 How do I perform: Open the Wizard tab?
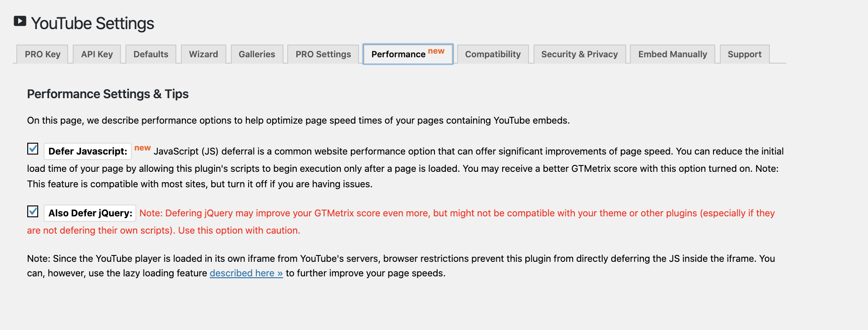click(x=203, y=54)
